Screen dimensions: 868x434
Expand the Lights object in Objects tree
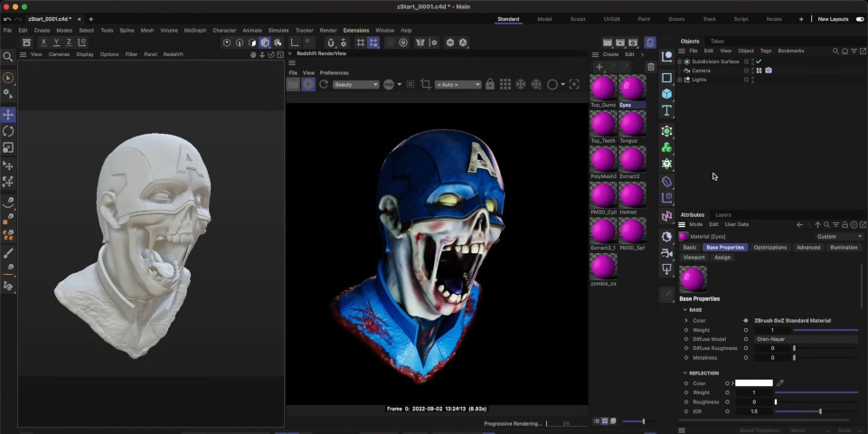coord(681,80)
